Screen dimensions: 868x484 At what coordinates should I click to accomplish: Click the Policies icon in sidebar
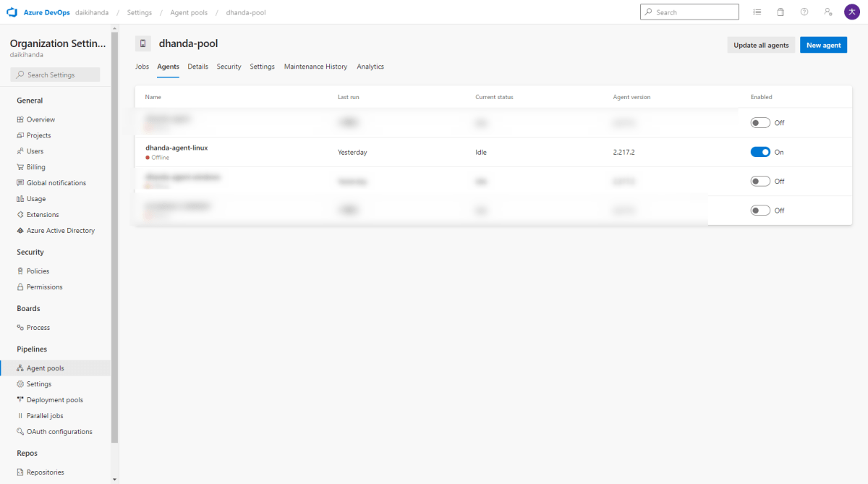coord(20,271)
